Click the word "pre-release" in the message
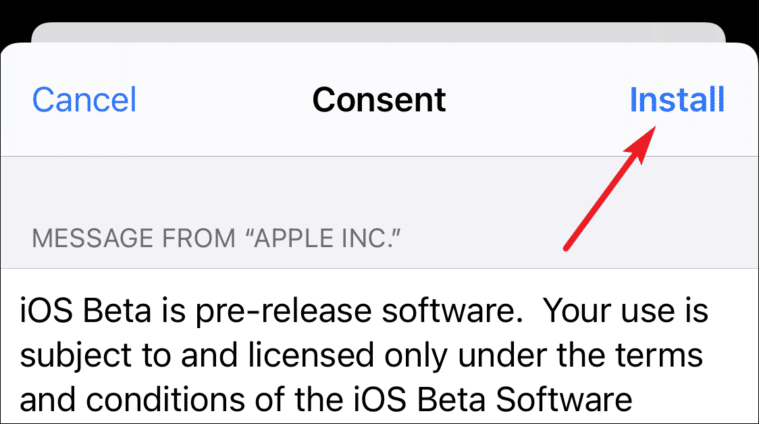 click(x=284, y=312)
